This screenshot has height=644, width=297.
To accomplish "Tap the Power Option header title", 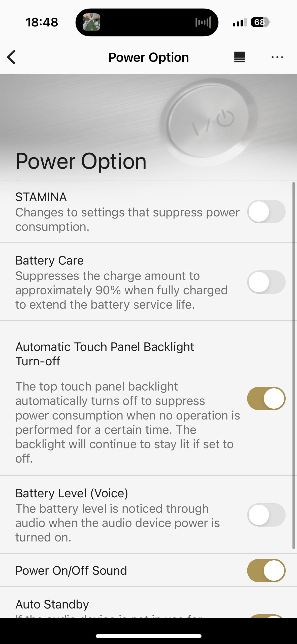I will [x=149, y=57].
